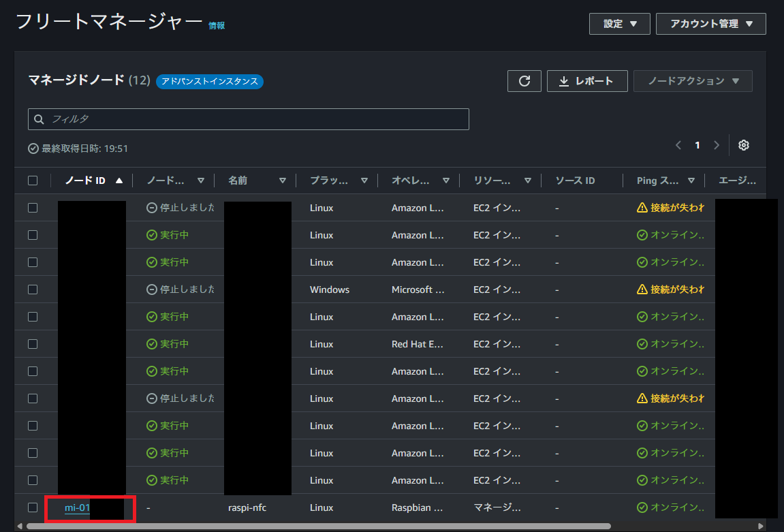Open the プラット column filter dropdown
Image resolution: width=784 pixels, height=532 pixels.
364,180
